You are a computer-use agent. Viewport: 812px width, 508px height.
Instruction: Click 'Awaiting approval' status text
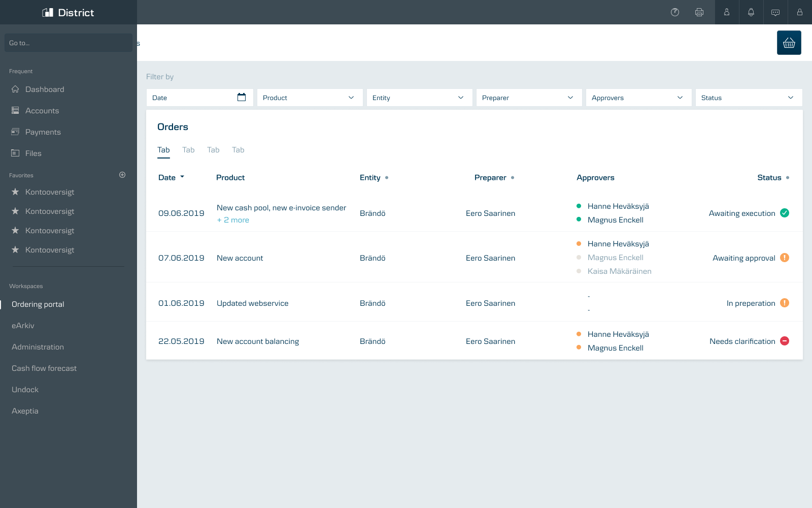point(743,258)
